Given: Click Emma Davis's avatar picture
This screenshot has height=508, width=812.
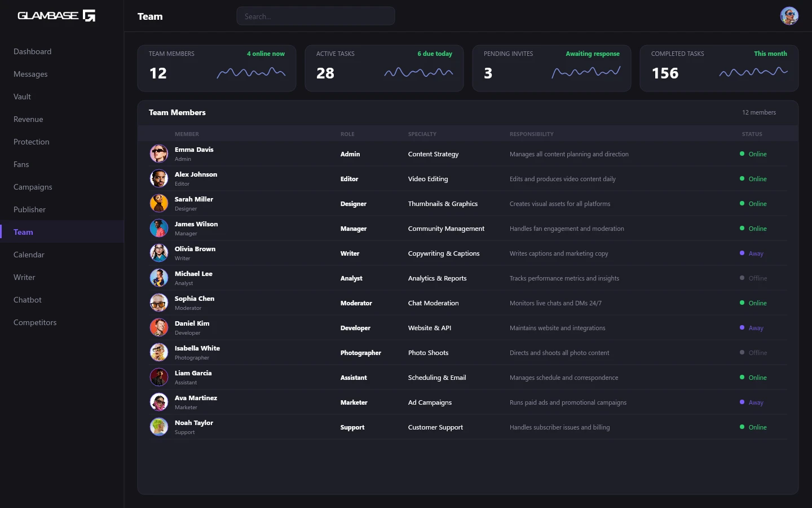Looking at the screenshot, I should [159, 154].
